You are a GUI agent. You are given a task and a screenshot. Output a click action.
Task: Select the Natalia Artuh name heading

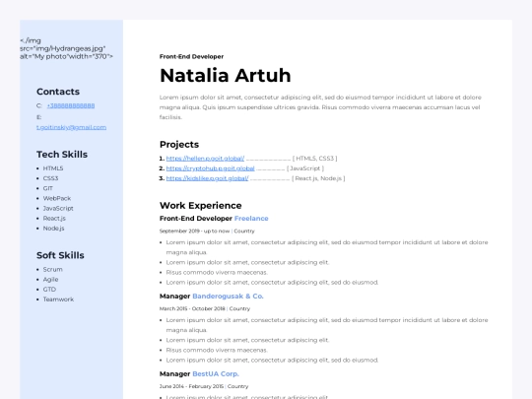(226, 75)
